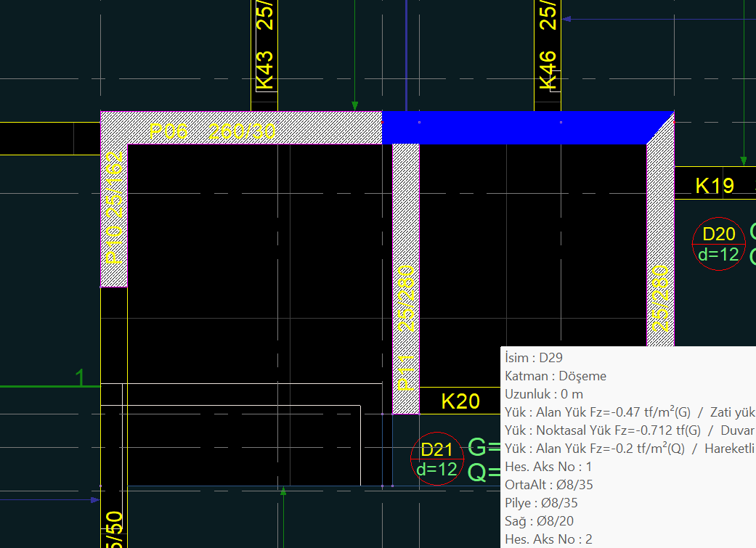Click the blue left-pointing arrow near K46
Viewport: 756px width, 548px height.
pos(568,19)
